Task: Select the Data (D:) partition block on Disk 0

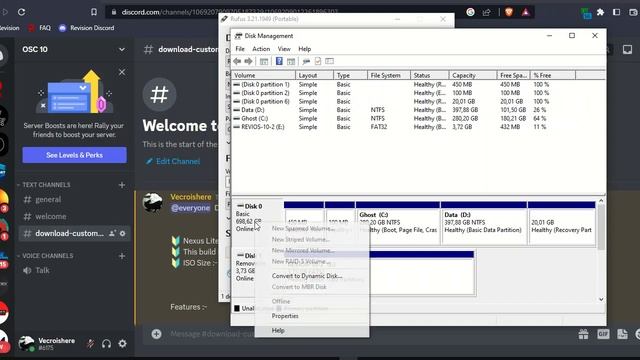Action: pos(484,223)
